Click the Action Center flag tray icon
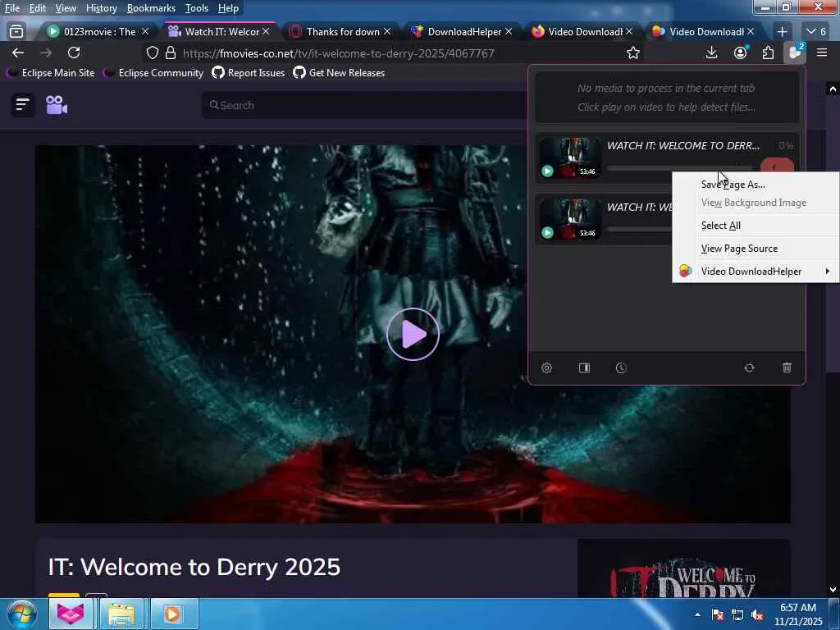The width and height of the screenshot is (840, 630). (x=718, y=615)
